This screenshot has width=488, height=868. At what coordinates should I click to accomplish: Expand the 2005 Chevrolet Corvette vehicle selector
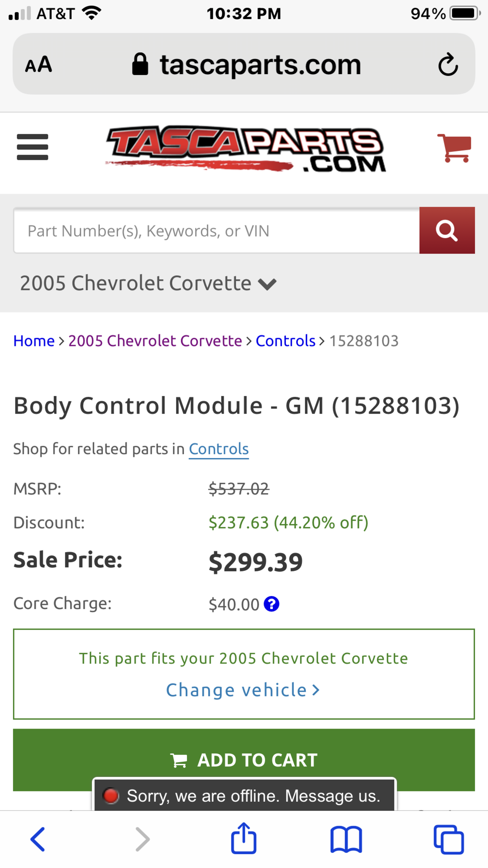tap(148, 283)
